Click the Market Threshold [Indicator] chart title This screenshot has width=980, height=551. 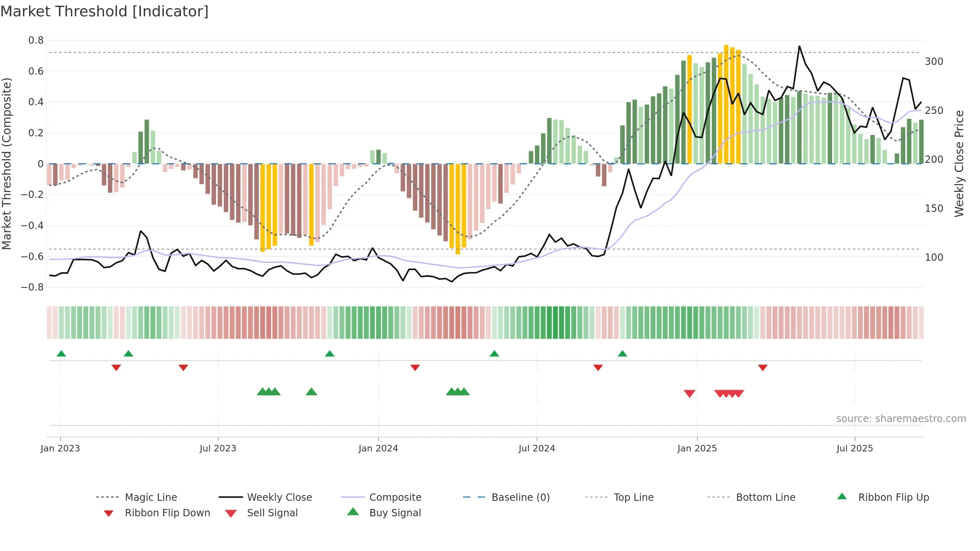(105, 11)
